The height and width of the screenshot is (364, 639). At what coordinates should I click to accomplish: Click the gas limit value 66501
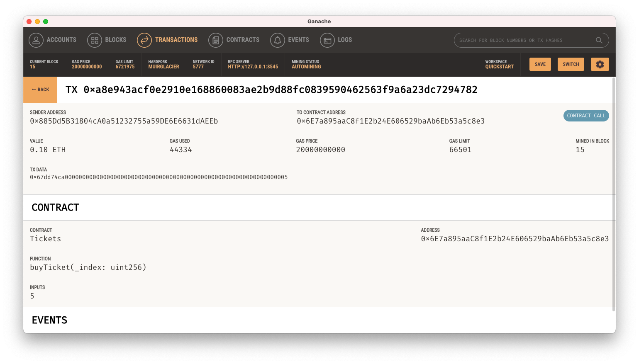coord(460,150)
